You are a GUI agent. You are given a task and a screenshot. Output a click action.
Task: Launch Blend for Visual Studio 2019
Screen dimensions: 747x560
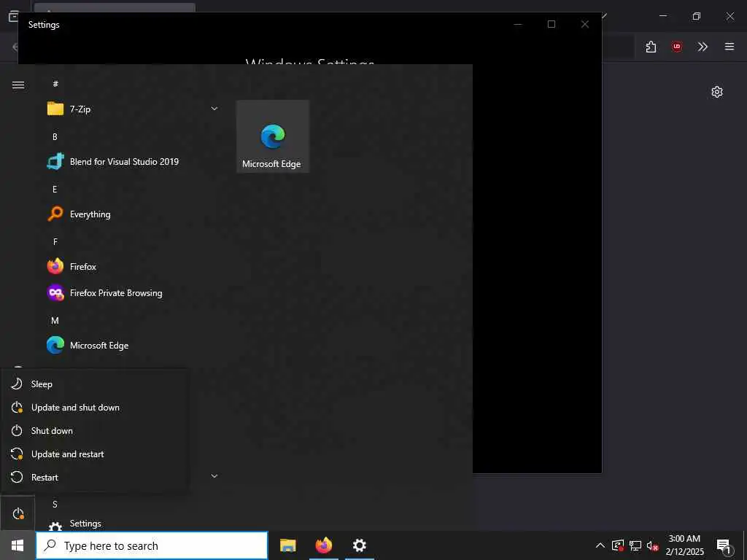(x=133, y=161)
